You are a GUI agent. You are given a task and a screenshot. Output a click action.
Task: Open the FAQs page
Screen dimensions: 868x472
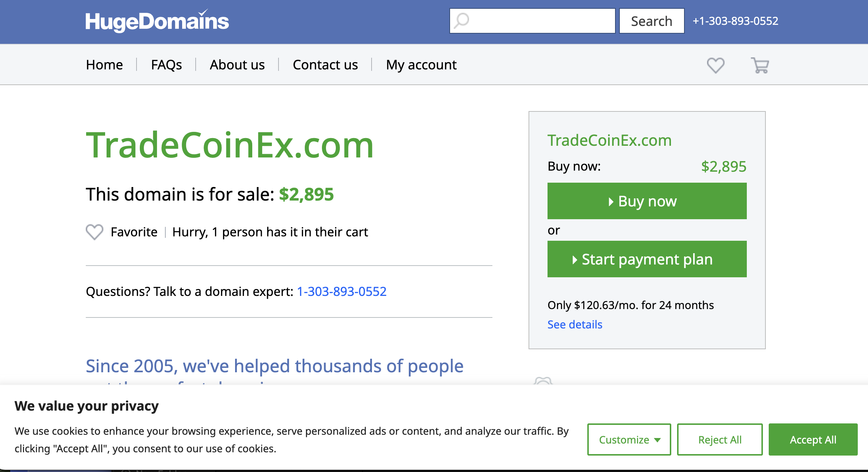pos(166,65)
